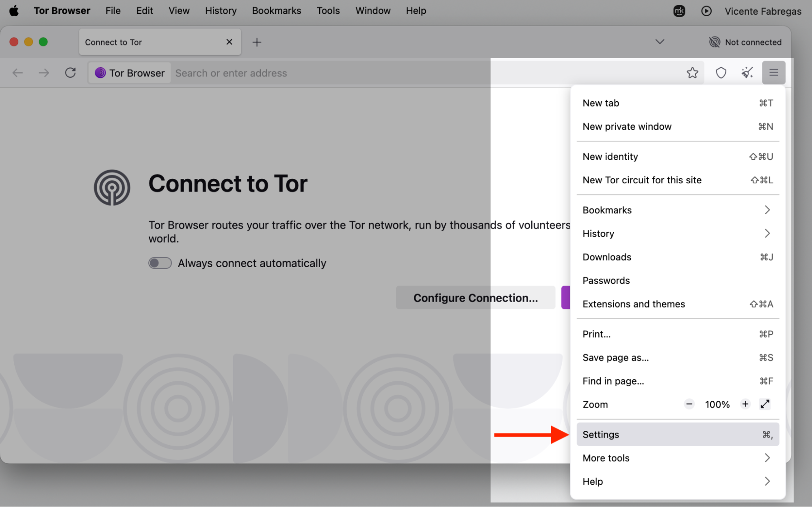Click the Not connected status icon
This screenshot has width=812, height=507.
(x=714, y=42)
